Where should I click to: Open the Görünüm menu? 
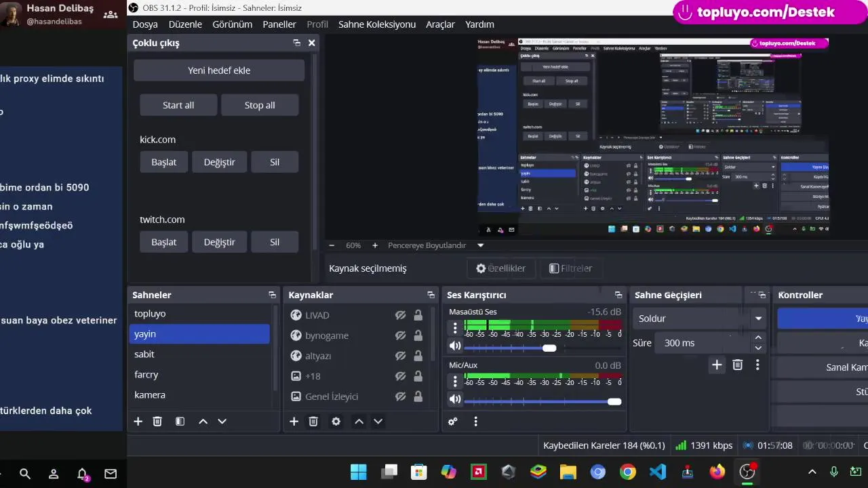click(x=233, y=24)
